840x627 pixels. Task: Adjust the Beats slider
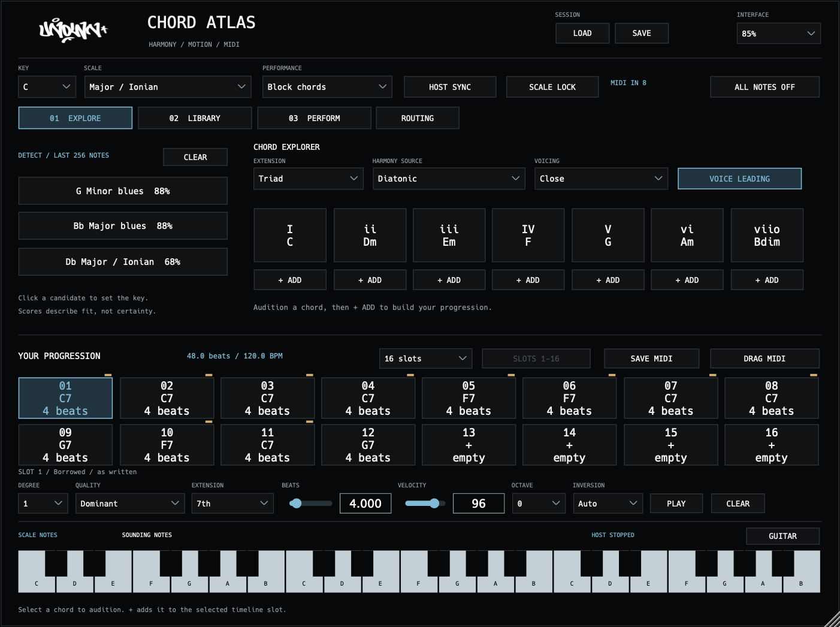pyautogui.click(x=310, y=504)
